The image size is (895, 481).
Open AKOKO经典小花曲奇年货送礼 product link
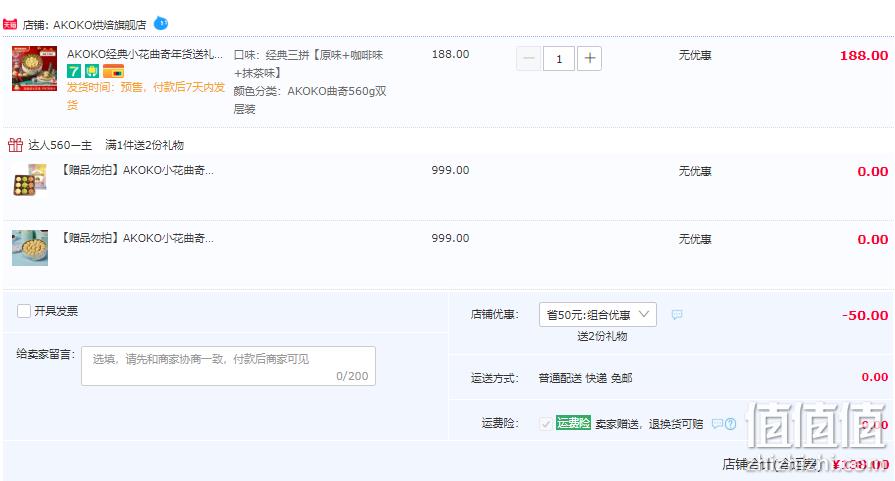coord(145,54)
